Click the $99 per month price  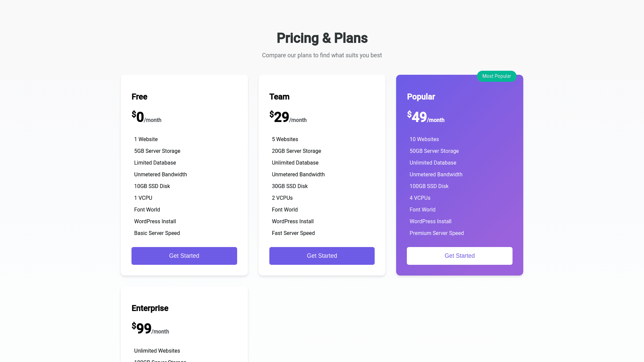point(150,329)
